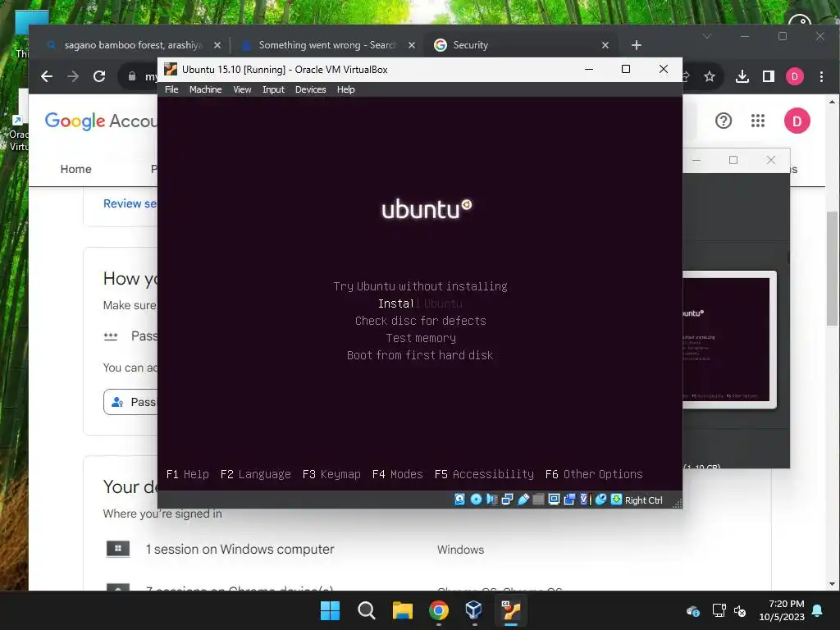Go back in Chrome
Viewport: 840px width, 630px height.
pos(47,76)
